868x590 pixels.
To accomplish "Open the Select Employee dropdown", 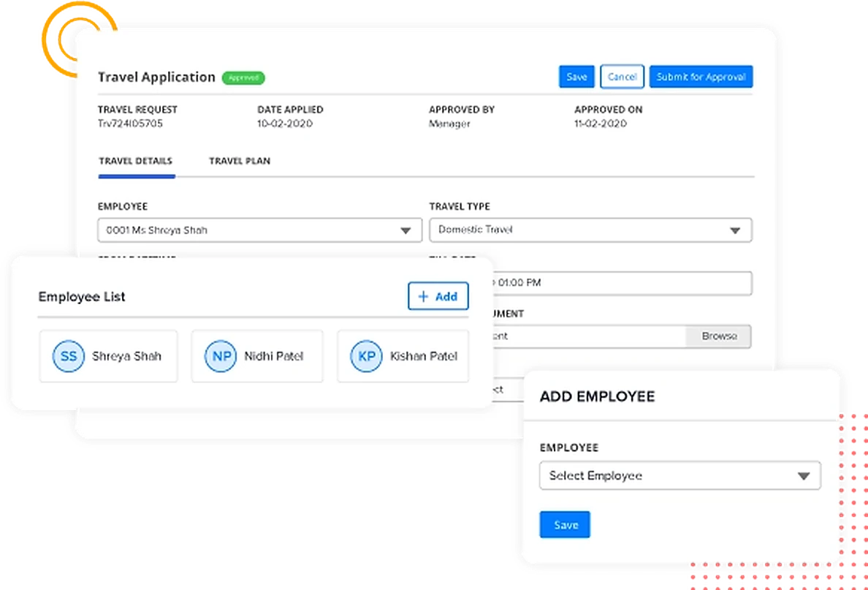I will [x=679, y=476].
